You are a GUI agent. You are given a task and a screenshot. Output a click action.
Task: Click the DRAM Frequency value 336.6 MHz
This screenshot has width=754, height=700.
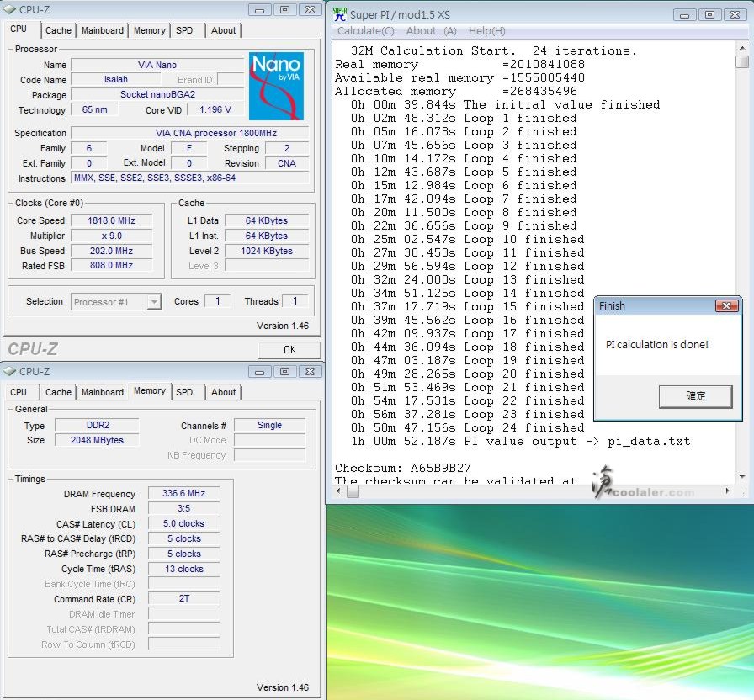[183, 493]
